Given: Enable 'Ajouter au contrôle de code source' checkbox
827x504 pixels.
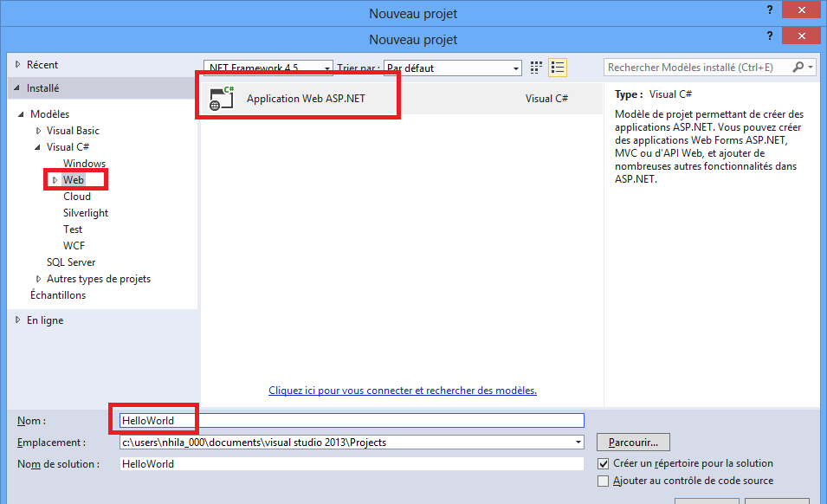Looking at the screenshot, I should tap(603, 481).
